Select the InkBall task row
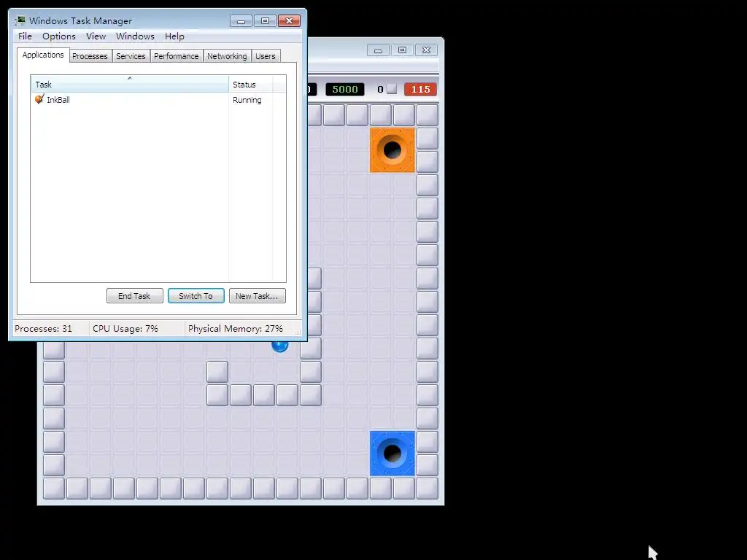 pyautogui.click(x=158, y=99)
